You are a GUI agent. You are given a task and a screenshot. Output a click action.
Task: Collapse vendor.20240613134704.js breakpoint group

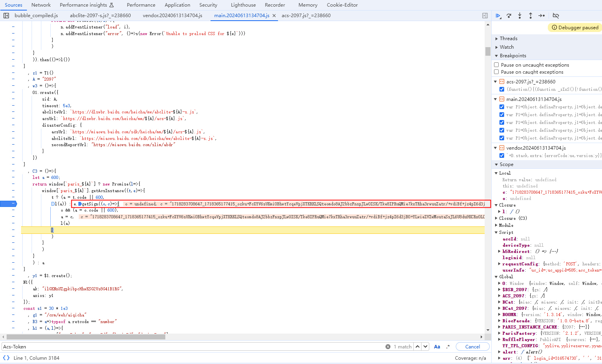496,148
